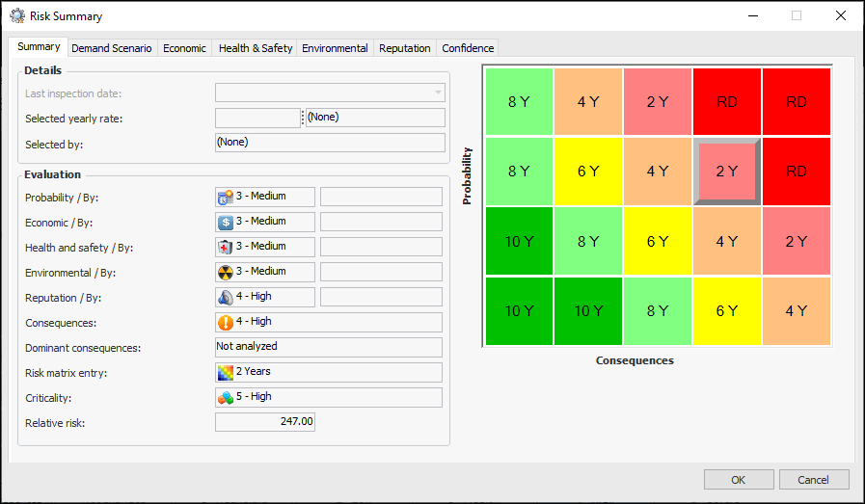The image size is (865, 504).
Task: Open the Demand Scenario tab
Action: point(112,48)
